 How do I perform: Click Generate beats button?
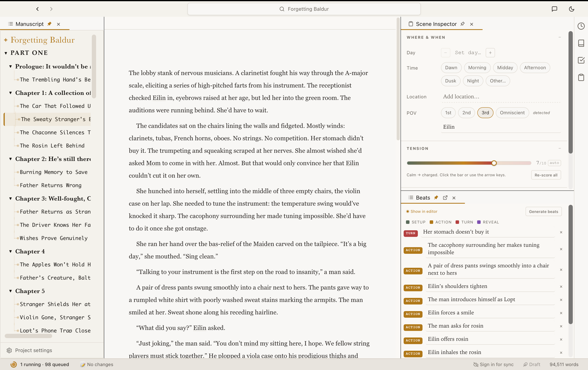pyautogui.click(x=543, y=212)
